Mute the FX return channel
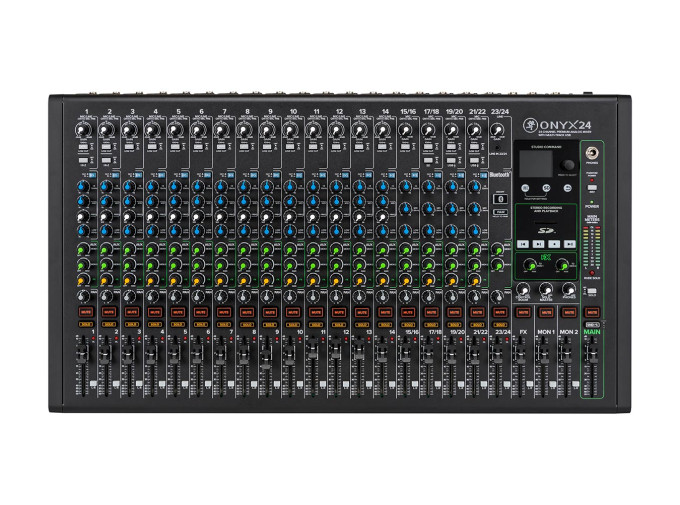The image size is (680, 505). click(x=523, y=312)
